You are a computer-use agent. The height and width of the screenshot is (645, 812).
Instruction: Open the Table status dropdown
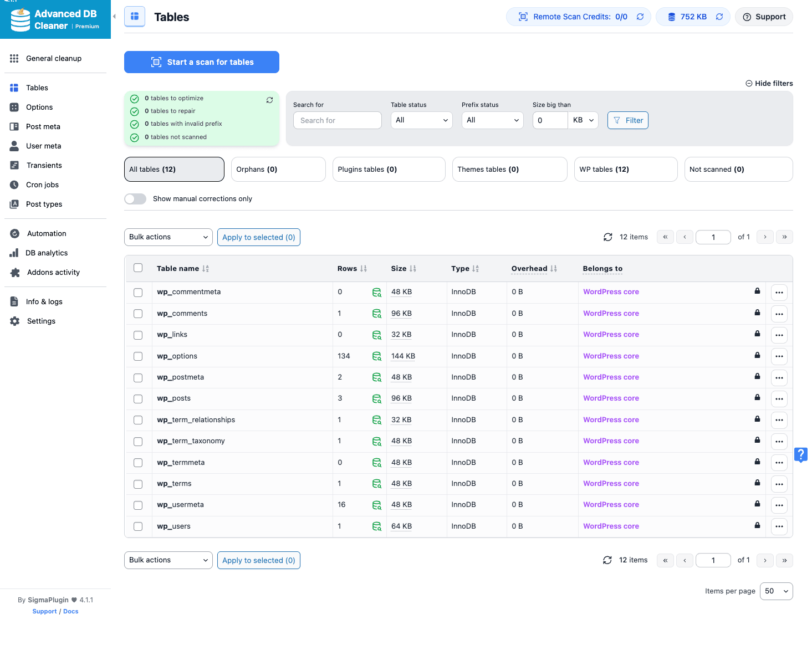(x=422, y=120)
